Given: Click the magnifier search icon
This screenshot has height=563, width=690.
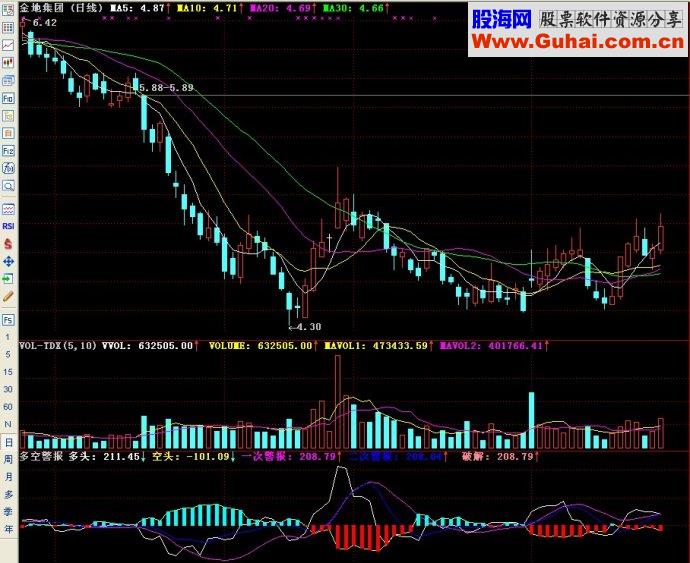Looking at the screenshot, I should [8, 185].
